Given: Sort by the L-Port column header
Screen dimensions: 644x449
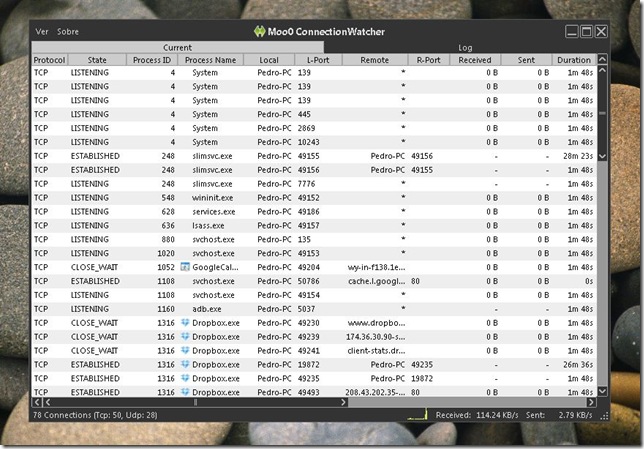Looking at the screenshot, I should pos(318,60).
